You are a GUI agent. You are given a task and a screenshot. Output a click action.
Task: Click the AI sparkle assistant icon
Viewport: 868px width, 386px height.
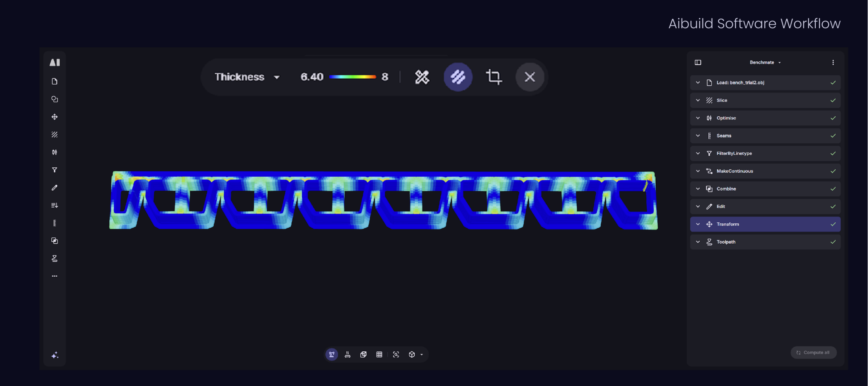click(x=55, y=355)
